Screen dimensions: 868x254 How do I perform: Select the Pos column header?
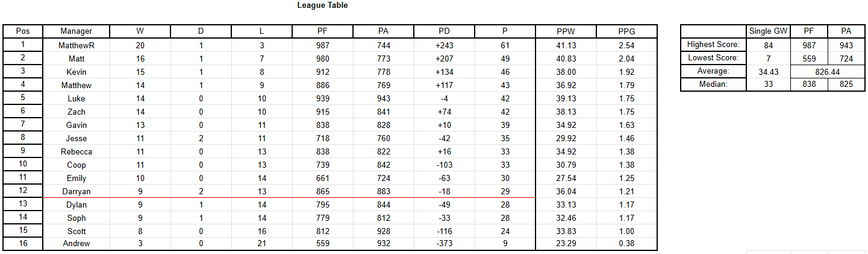[x=23, y=31]
